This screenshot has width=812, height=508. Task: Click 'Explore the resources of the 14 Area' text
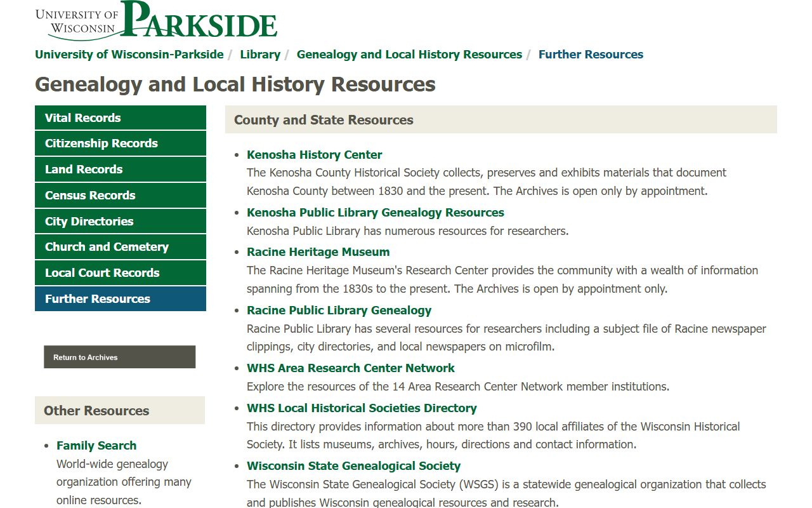click(458, 387)
